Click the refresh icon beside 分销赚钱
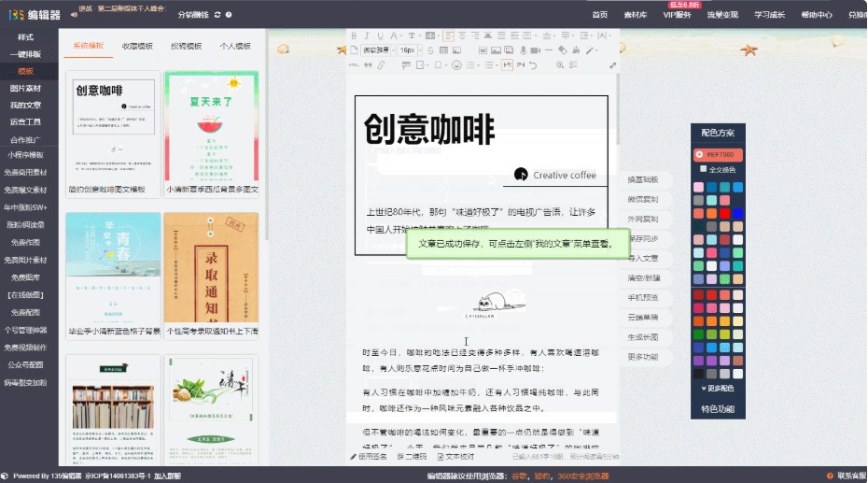This screenshot has width=868, height=483. 217,15
